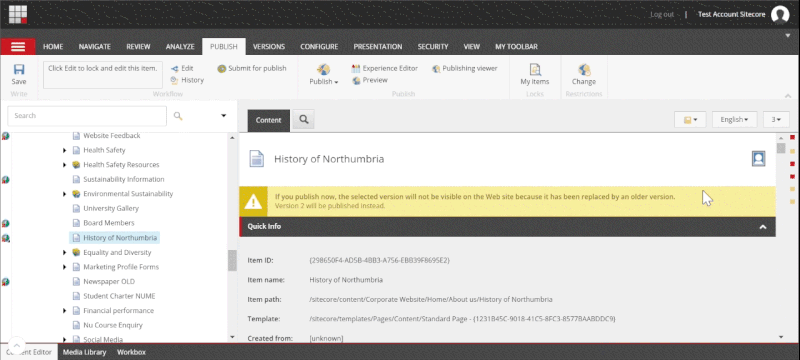This screenshot has width=800, height=360.
Task: Open the version 3 dropdown
Action: (x=776, y=120)
